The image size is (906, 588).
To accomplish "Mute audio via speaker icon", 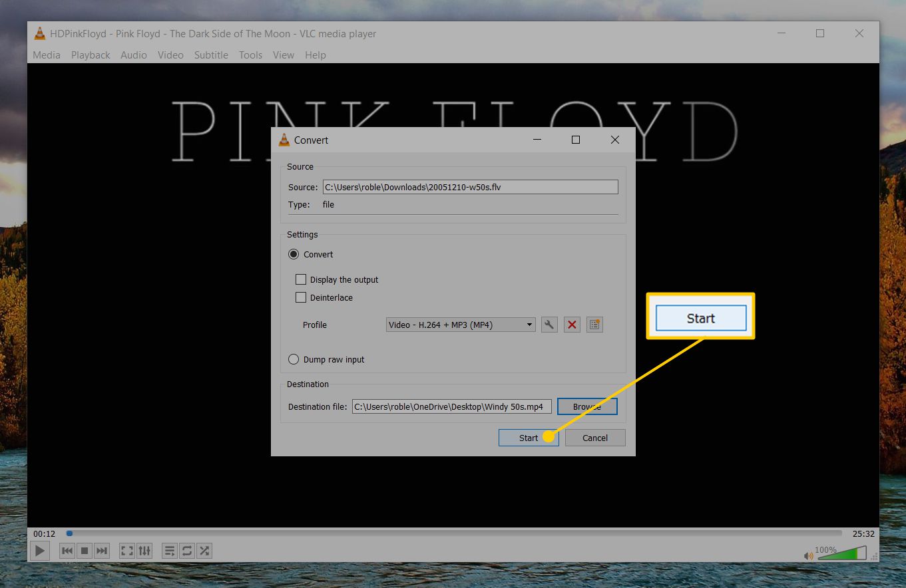I will [808, 555].
